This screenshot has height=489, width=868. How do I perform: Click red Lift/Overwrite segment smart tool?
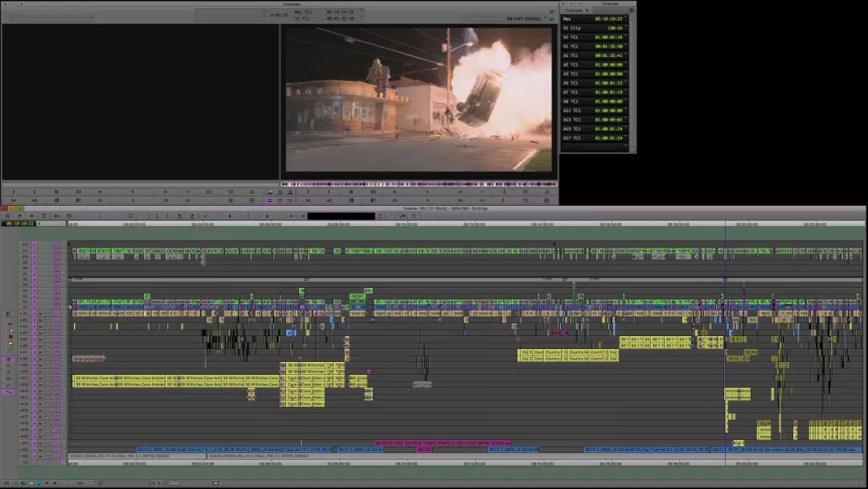click(x=10, y=336)
